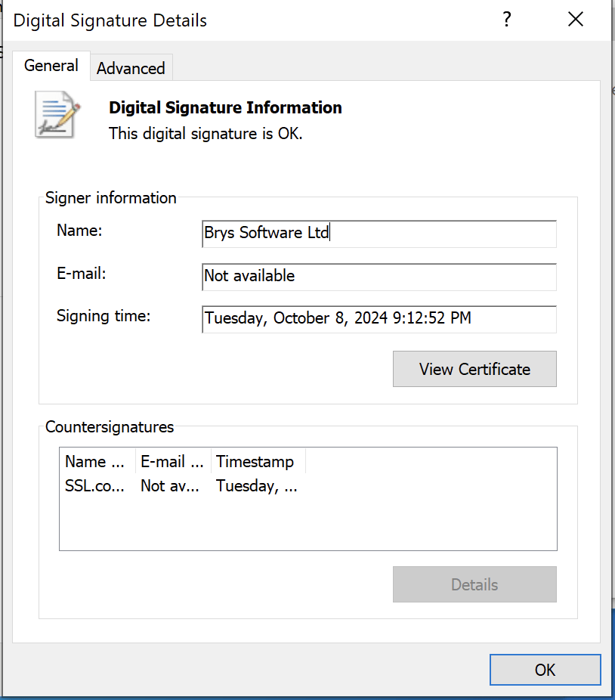Select the General tab
Image resolution: width=615 pixels, height=700 pixels.
[x=51, y=66]
